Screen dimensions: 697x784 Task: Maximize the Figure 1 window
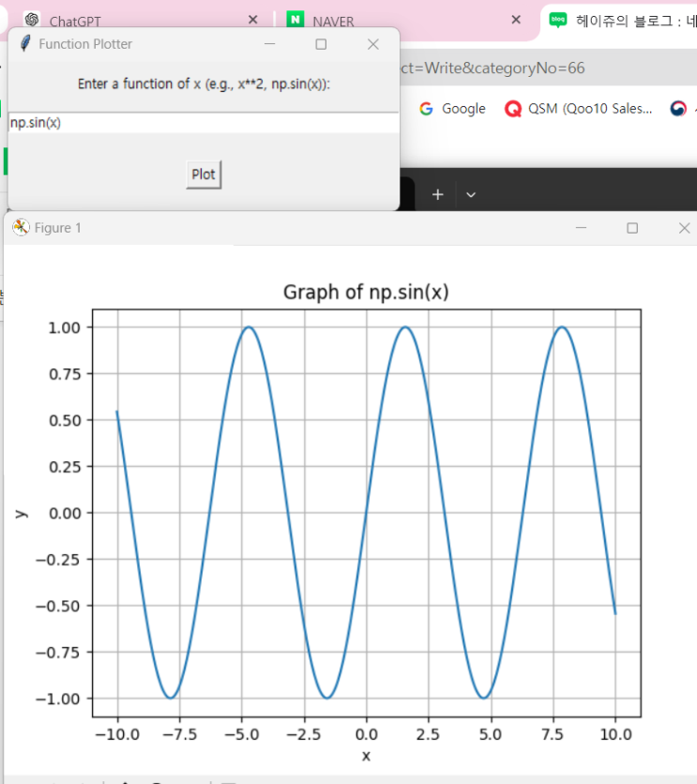click(632, 228)
